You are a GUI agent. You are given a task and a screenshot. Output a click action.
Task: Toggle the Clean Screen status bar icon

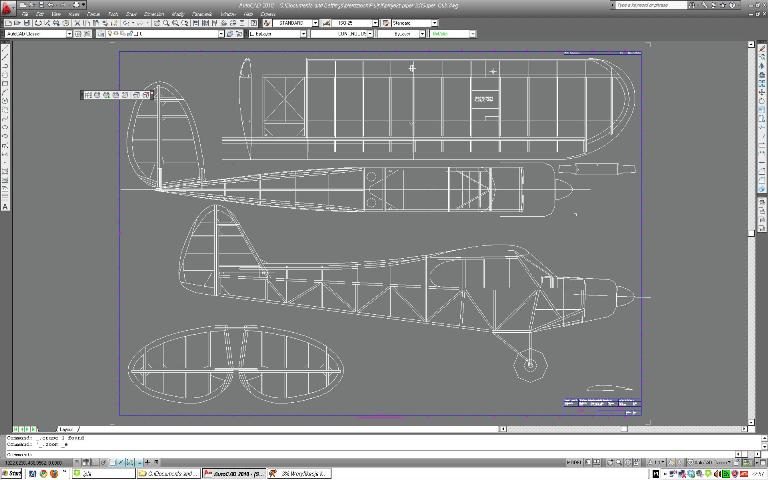[762, 462]
